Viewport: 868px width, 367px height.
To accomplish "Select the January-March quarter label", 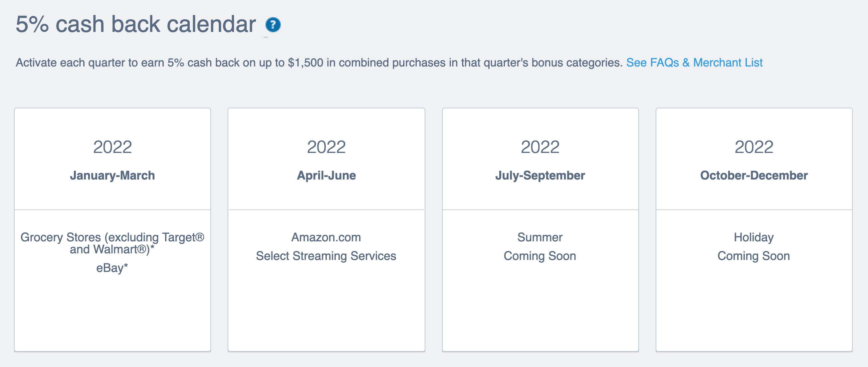I will tap(112, 176).
